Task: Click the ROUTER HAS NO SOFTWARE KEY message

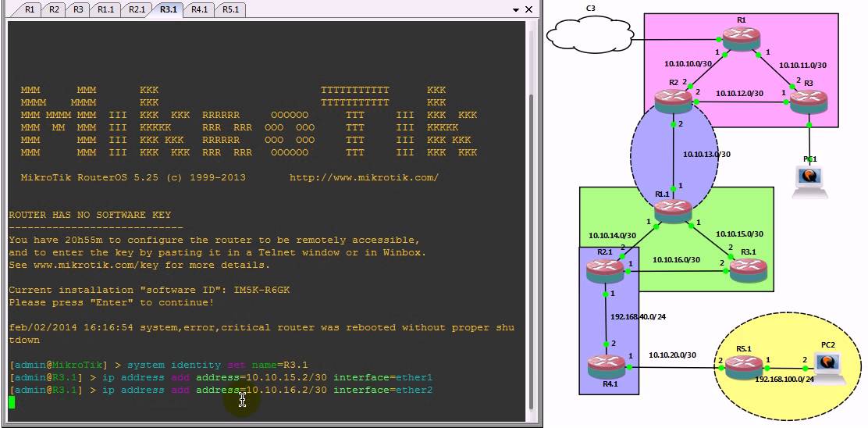Action: coord(90,215)
